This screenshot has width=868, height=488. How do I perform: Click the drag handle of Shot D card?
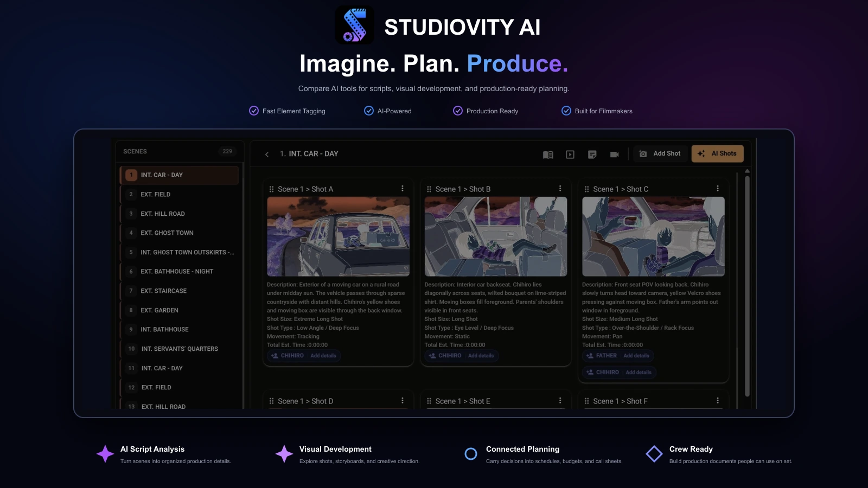tap(271, 401)
